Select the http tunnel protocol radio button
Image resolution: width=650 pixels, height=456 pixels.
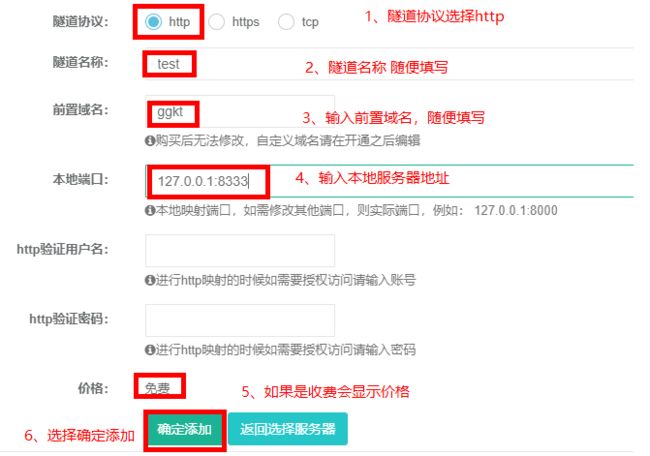click(x=153, y=22)
